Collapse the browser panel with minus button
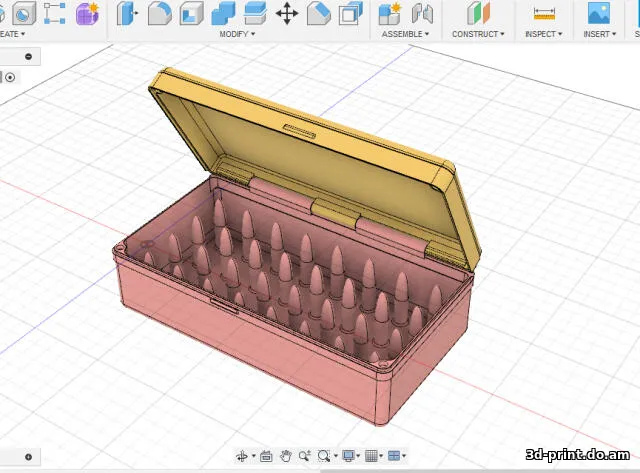 pyautogui.click(x=28, y=56)
